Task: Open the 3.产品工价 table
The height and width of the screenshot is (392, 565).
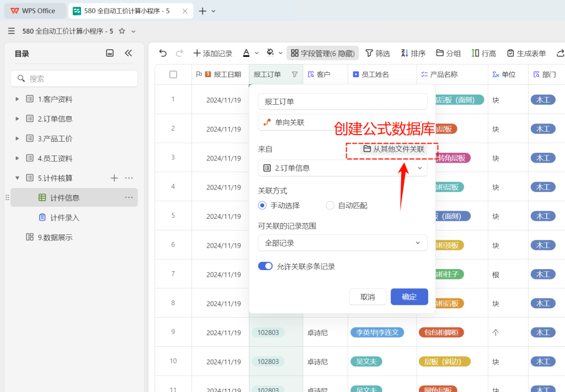Action: coord(55,138)
